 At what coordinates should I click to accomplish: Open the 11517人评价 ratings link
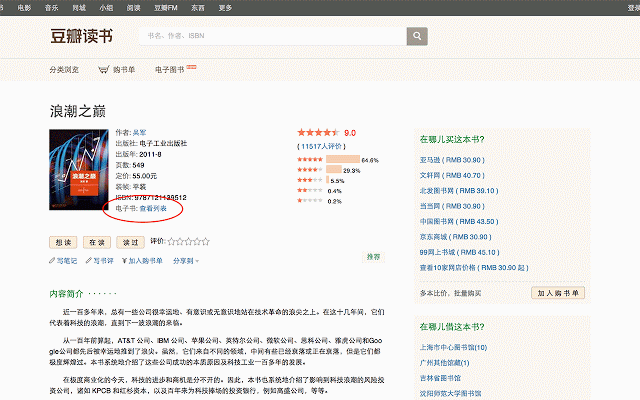click(321, 146)
